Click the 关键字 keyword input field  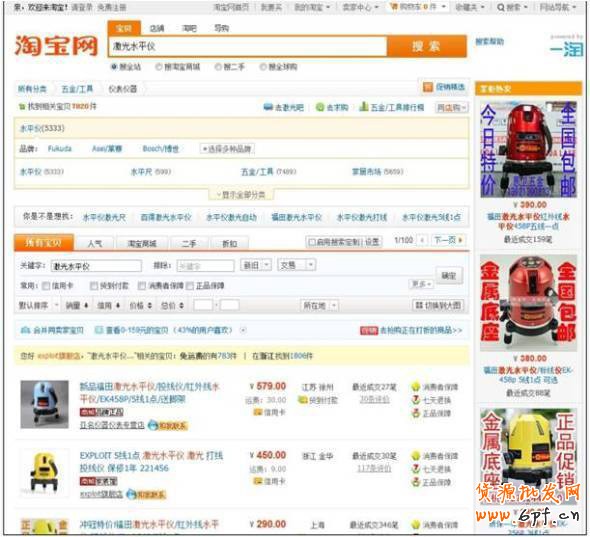[96, 266]
